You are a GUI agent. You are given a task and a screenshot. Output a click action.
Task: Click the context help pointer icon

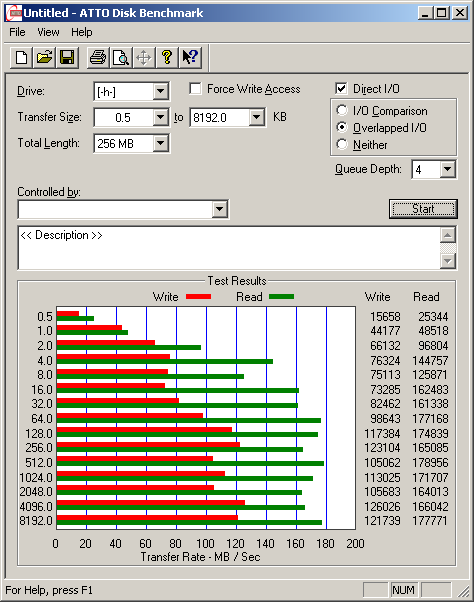pos(190,58)
